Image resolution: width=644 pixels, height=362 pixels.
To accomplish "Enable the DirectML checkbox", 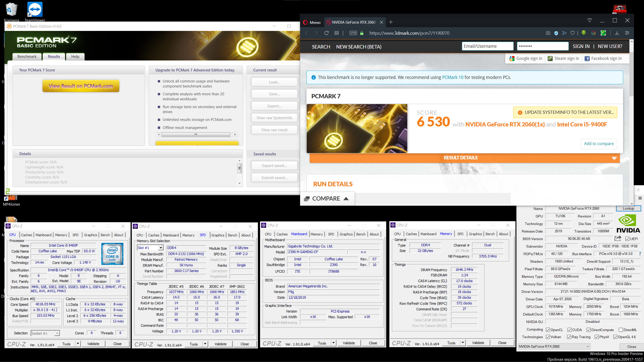I will coord(621,330).
